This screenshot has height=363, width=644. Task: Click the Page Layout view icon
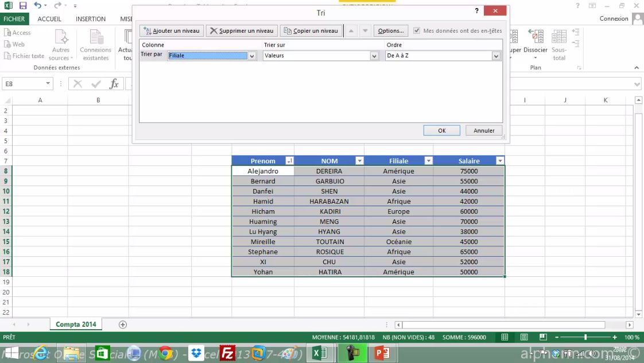pyautogui.click(x=523, y=337)
